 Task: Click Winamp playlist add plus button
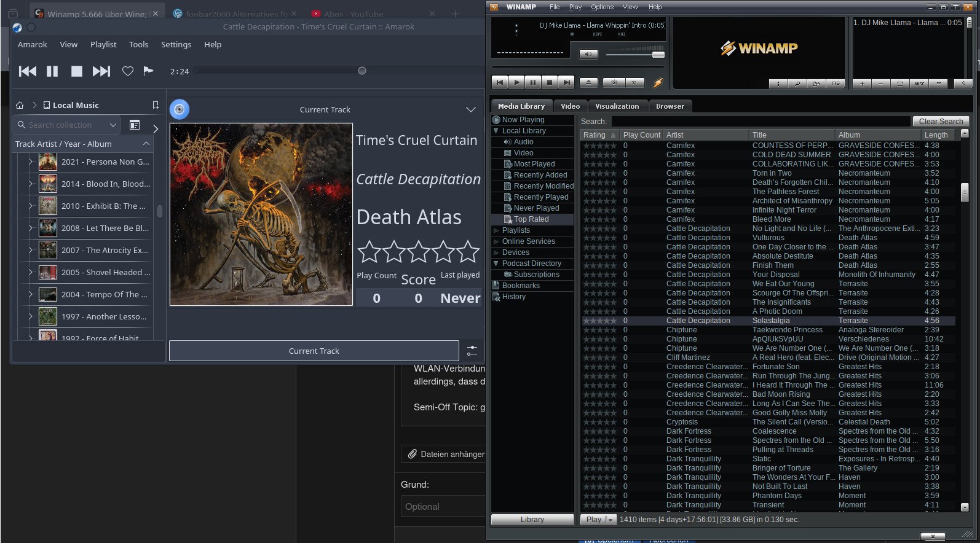coord(862,84)
